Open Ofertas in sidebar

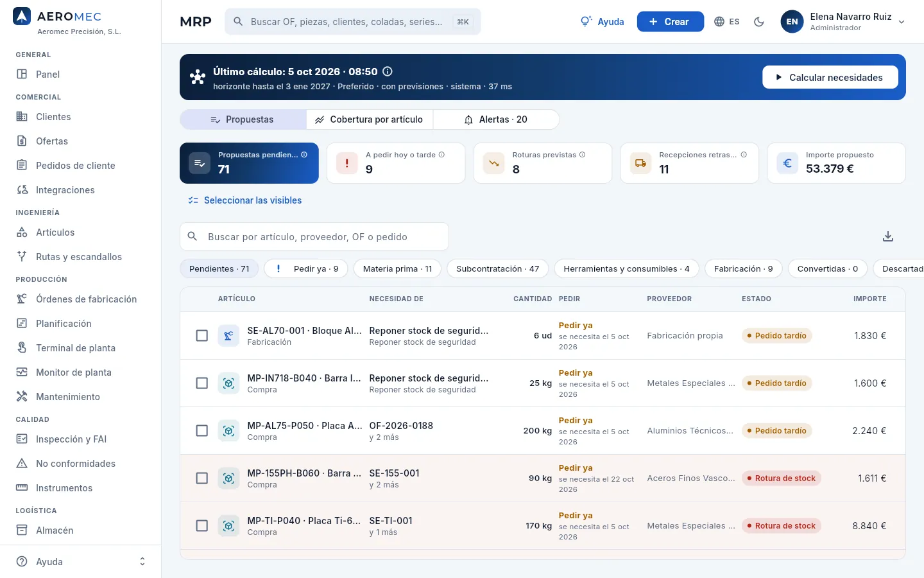click(x=80, y=141)
